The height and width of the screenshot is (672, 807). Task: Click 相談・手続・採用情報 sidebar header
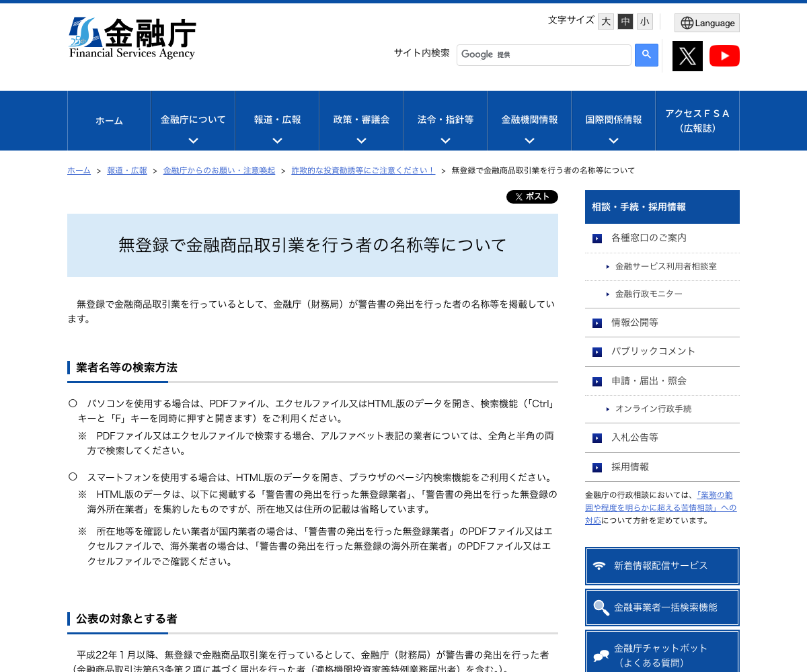tap(662, 207)
